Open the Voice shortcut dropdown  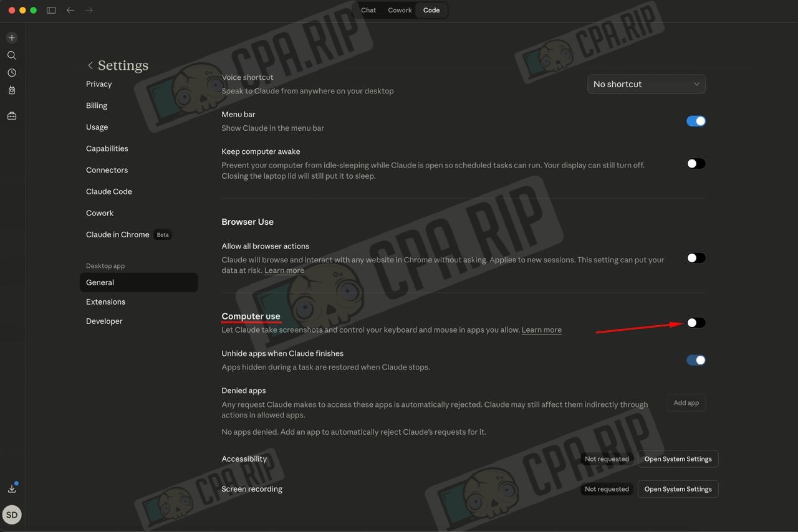[x=647, y=84]
